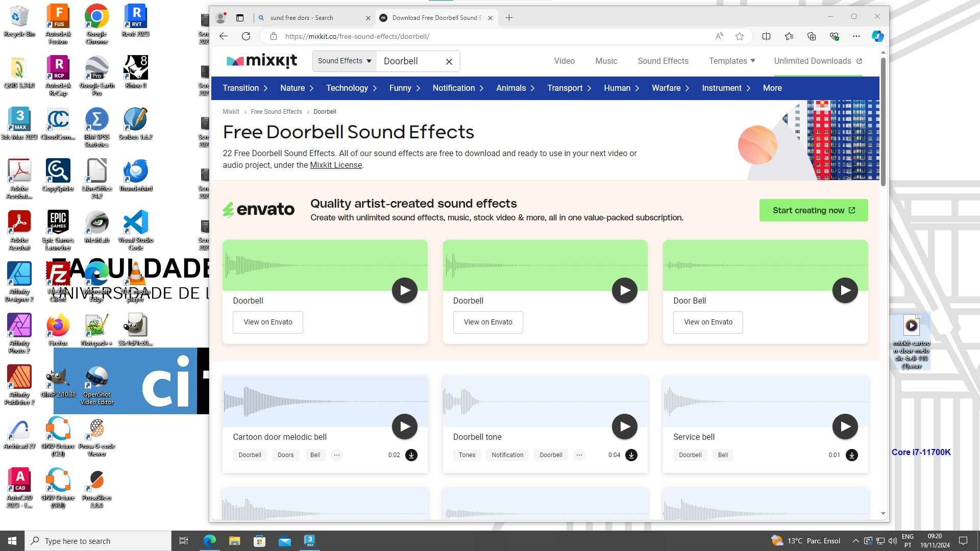
Task: Click Start creating now button
Action: coord(814,210)
